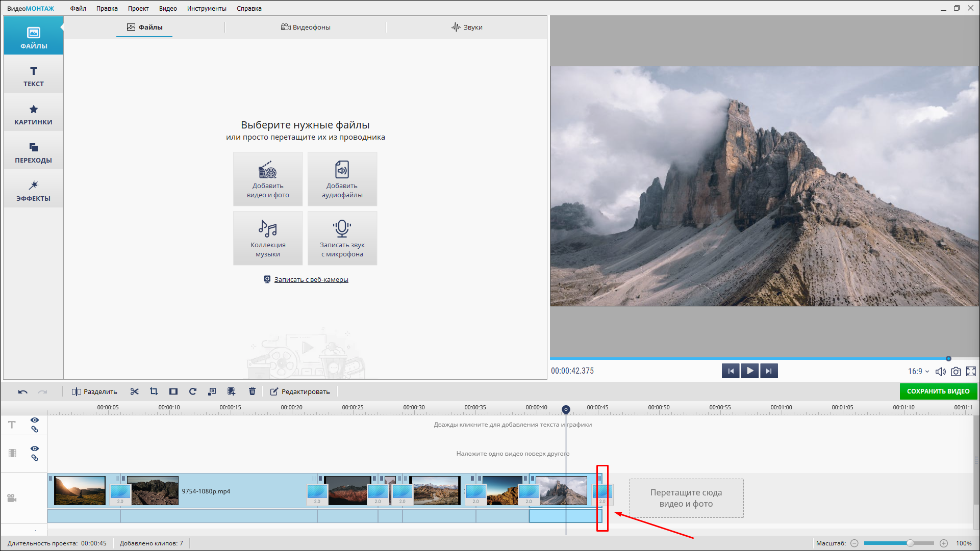Expand the 16:9 aspect ratio dropdown
The height and width of the screenshot is (551, 980).
pos(918,372)
